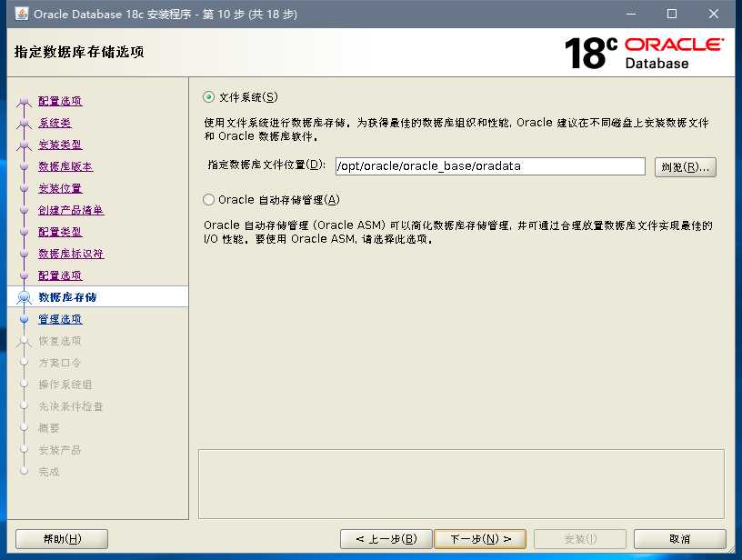
Task: Minimize the installer window
Action: pyautogui.click(x=631, y=14)
